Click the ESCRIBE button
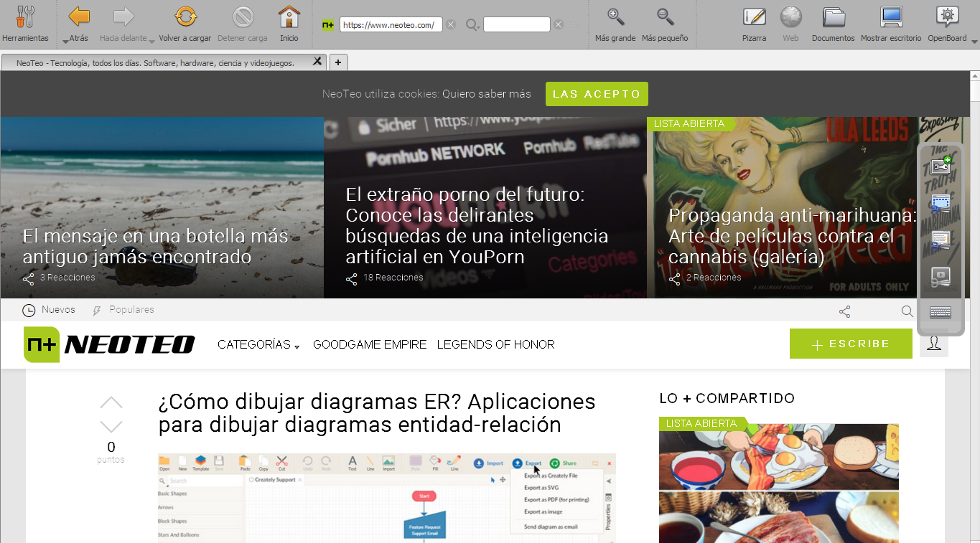Screen dimensions: 980x543 tap(851, 344)
